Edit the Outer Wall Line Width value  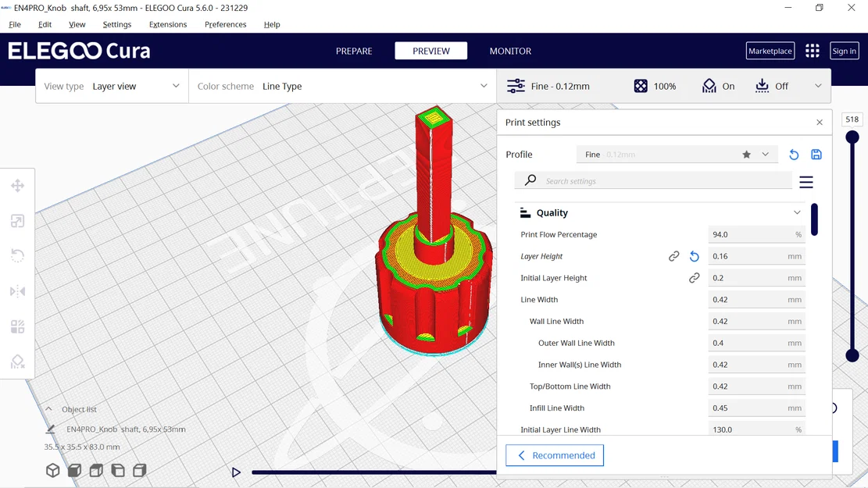coord(756,343)
